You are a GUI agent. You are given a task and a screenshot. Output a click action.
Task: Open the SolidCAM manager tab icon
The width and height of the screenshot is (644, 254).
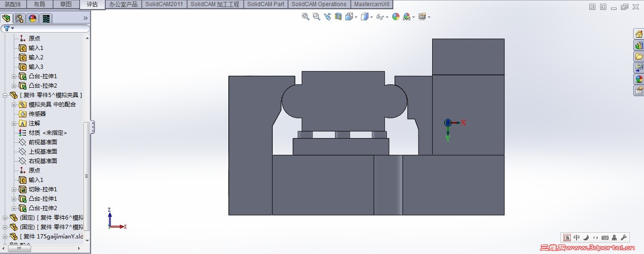pyautogui.click(x=46, y=18)
